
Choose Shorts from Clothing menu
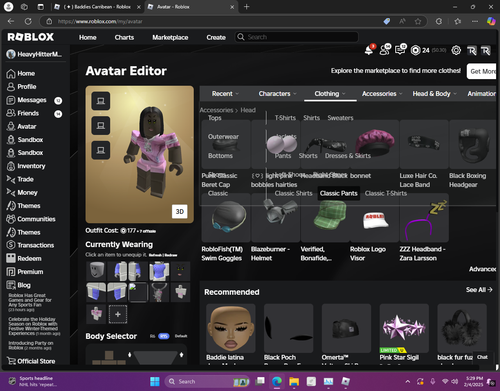tap(308, 156)
